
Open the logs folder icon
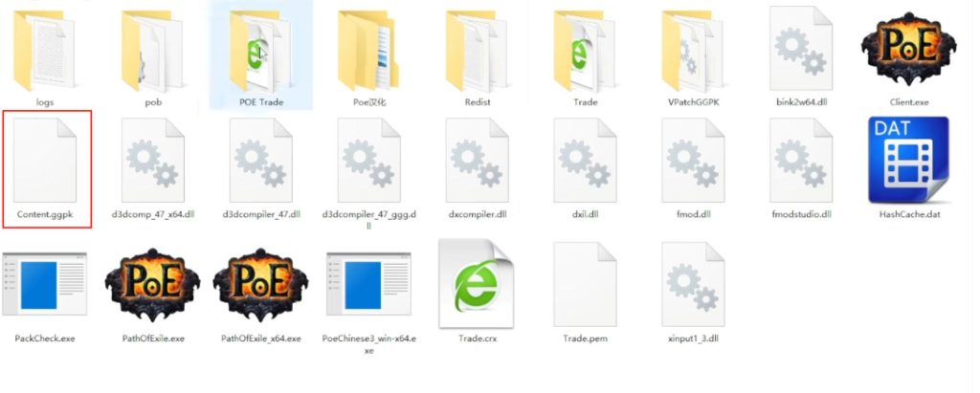pos(44,50)
